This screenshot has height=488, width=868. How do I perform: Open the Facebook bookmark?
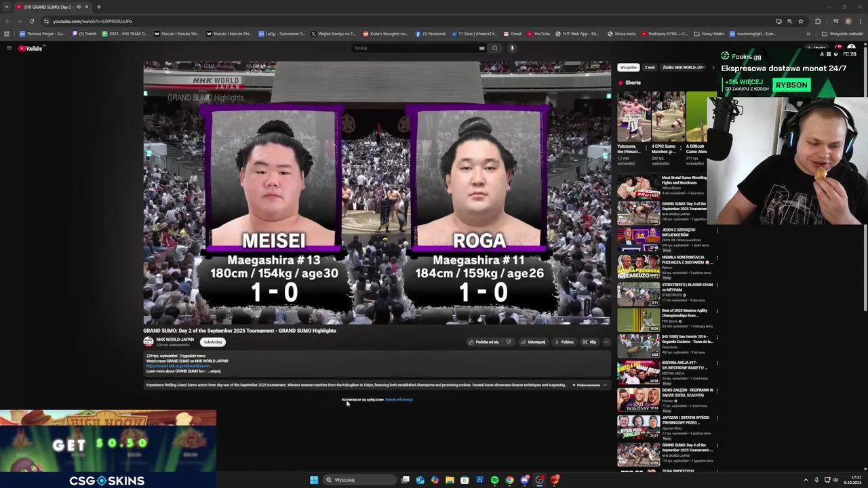[431, 33]
